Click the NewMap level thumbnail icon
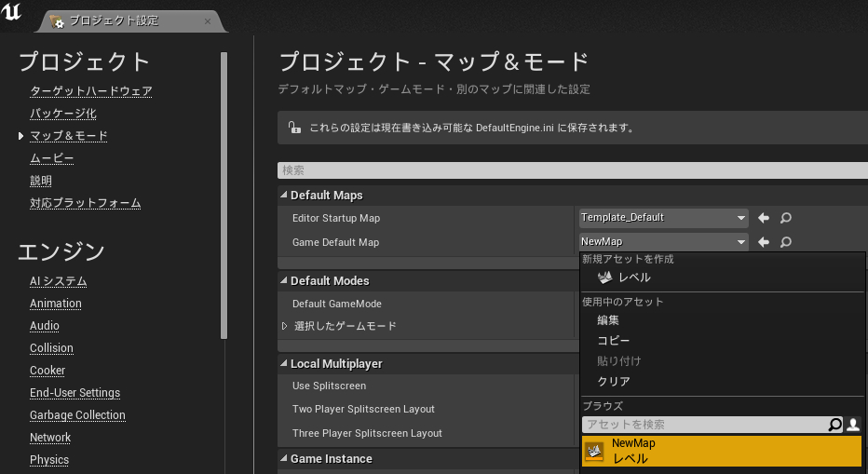 (x=594, y=452)
